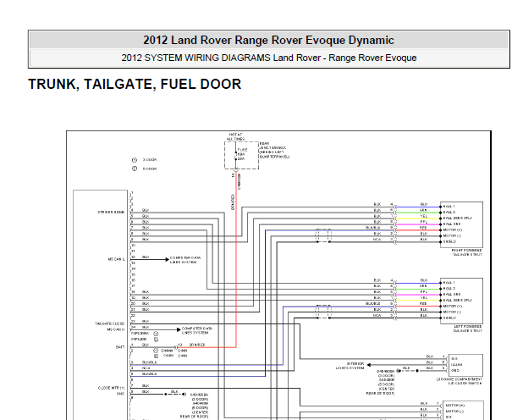
Task: Click 'HALL 1' in the left tailgate strut
Action: pyautogui.click(x=449, y=283)
